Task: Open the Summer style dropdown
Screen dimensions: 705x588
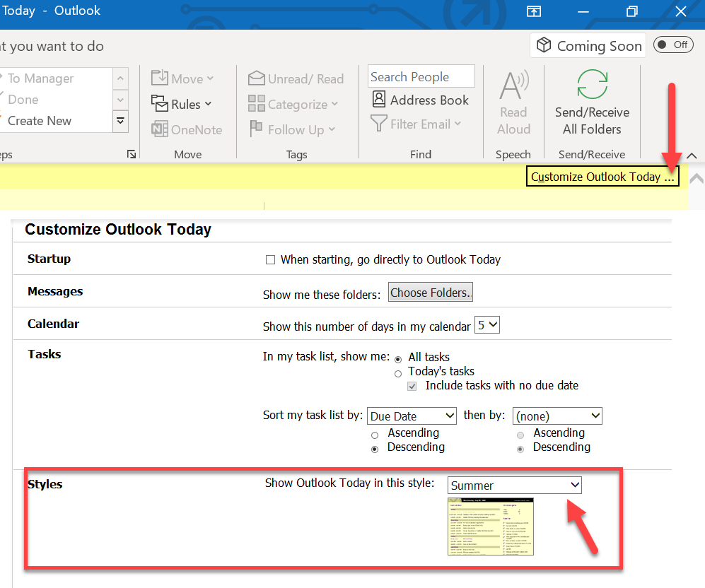Action: pyautogui.click(x=514, y=485)
